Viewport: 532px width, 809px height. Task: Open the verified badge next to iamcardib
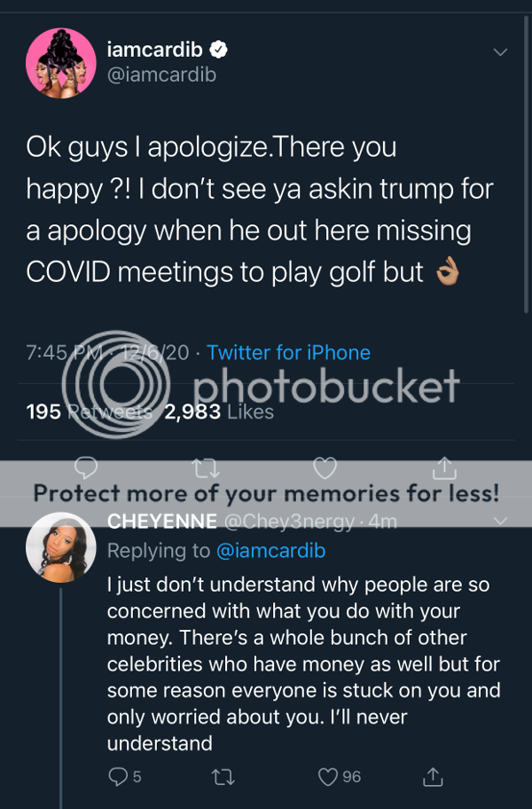(217, 50)
